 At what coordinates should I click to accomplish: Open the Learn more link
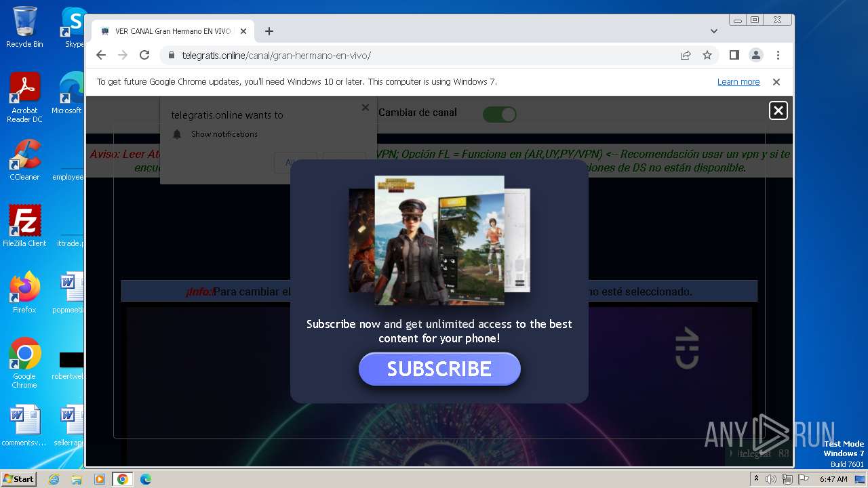(738, 82)
